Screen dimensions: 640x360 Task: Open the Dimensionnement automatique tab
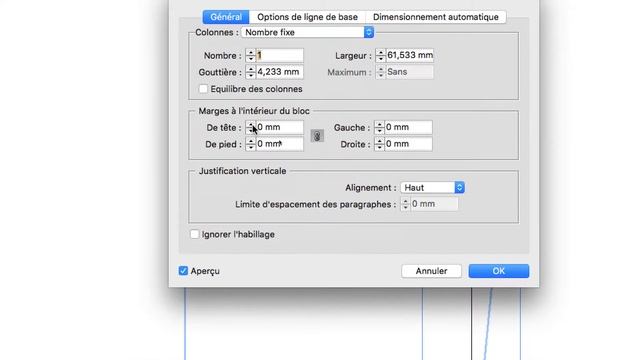click(436, 17)
